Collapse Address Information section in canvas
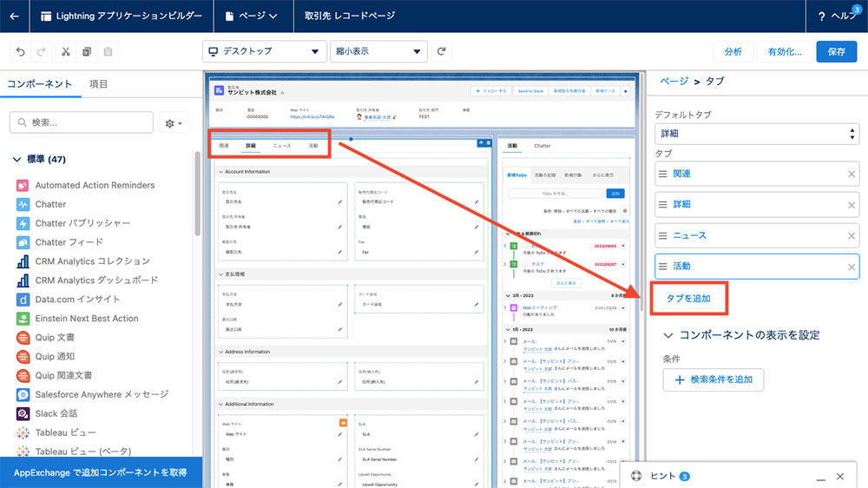 pyautogui.click(x=220, y=352)
